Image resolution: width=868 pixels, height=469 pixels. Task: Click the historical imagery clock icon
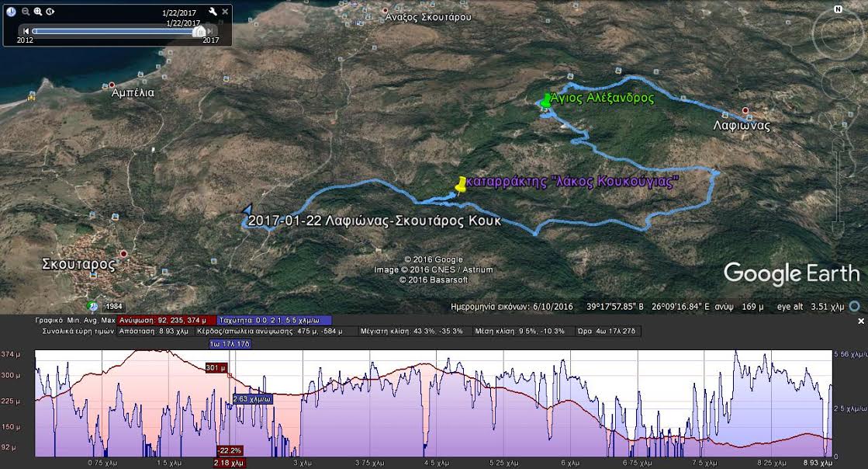(x=11, y=12)
